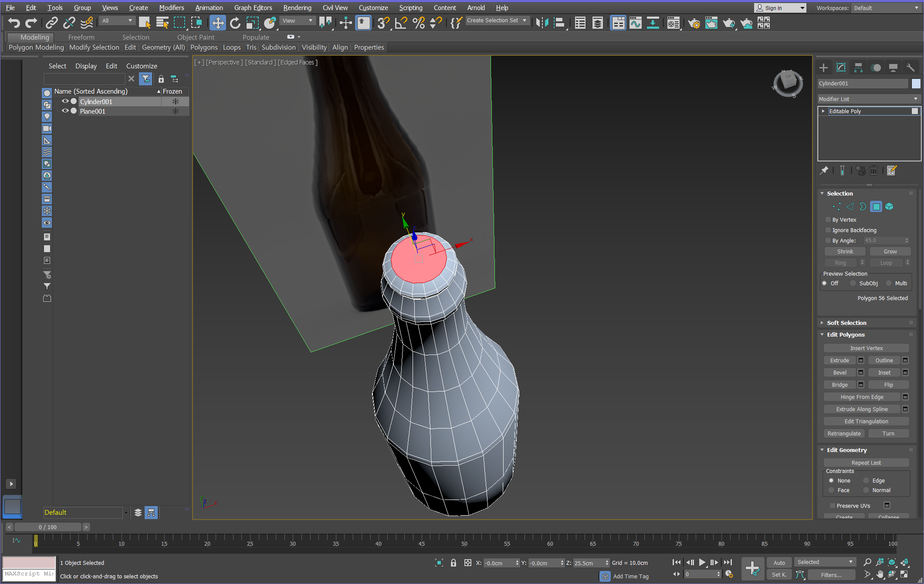924x584 pixels.
Task: Click the Grow selection button
Action: pos(890,251)
